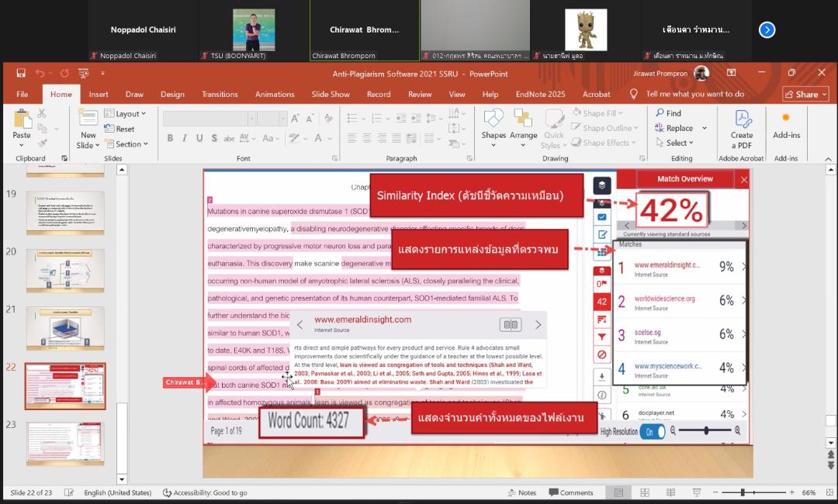
Task: Expand the Section dropdown
Action: click(x=126, y=143)
